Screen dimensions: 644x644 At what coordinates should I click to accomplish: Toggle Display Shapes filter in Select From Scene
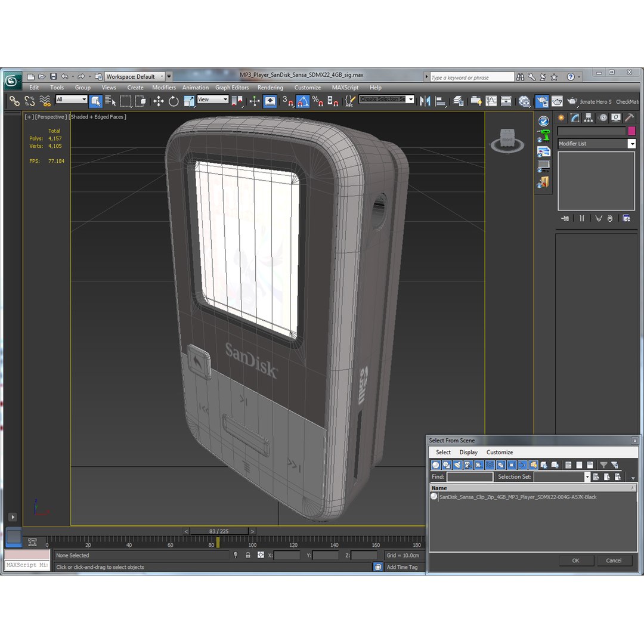click(x=447, y=465)
